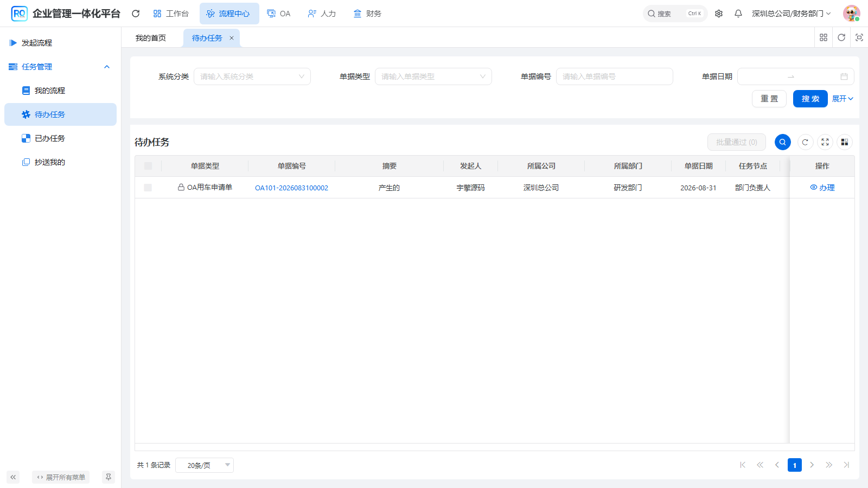Pin the sidebar menu
Image resolution: width=868 pixels, height=488 pixels.
click(108, 477)
